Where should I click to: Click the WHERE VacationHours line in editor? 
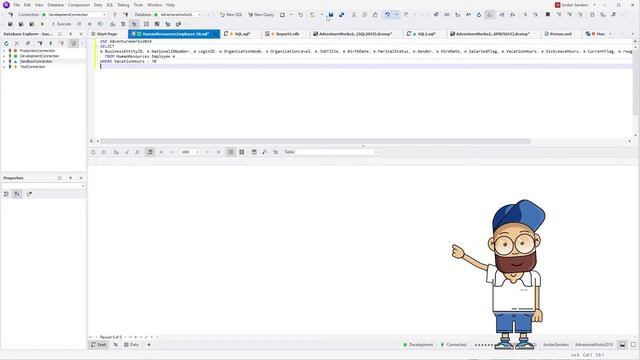pos(128,61)
